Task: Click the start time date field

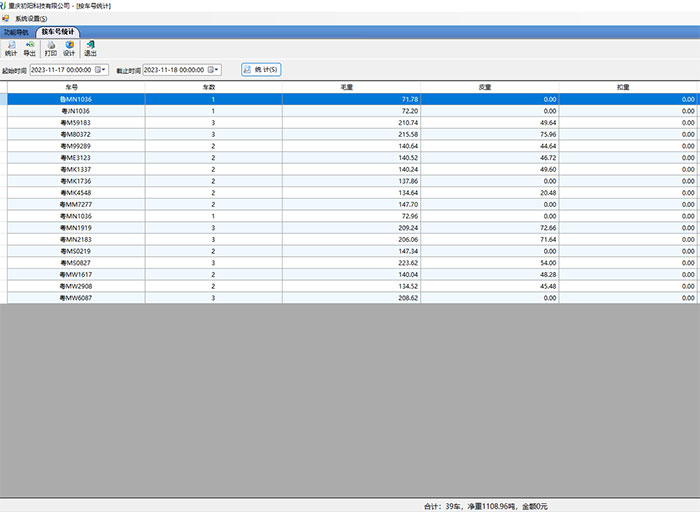Action: point(60,70)
